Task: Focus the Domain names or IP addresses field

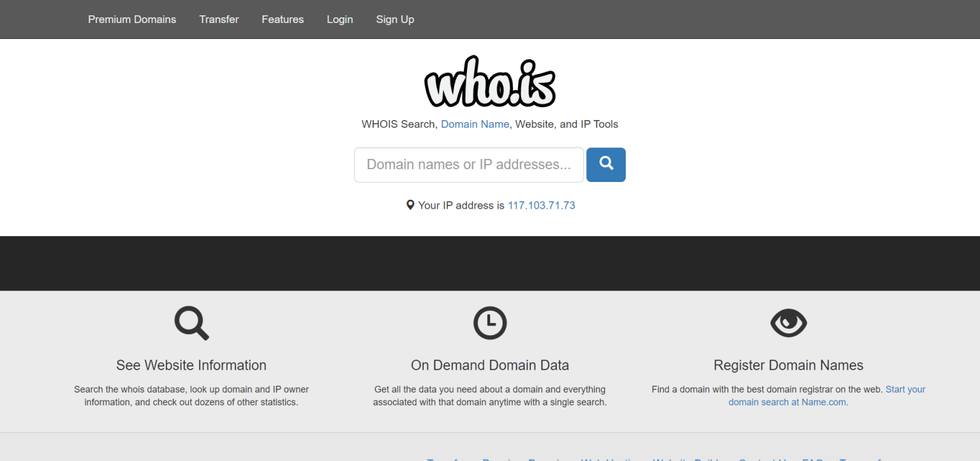Action: coord(469,165)
